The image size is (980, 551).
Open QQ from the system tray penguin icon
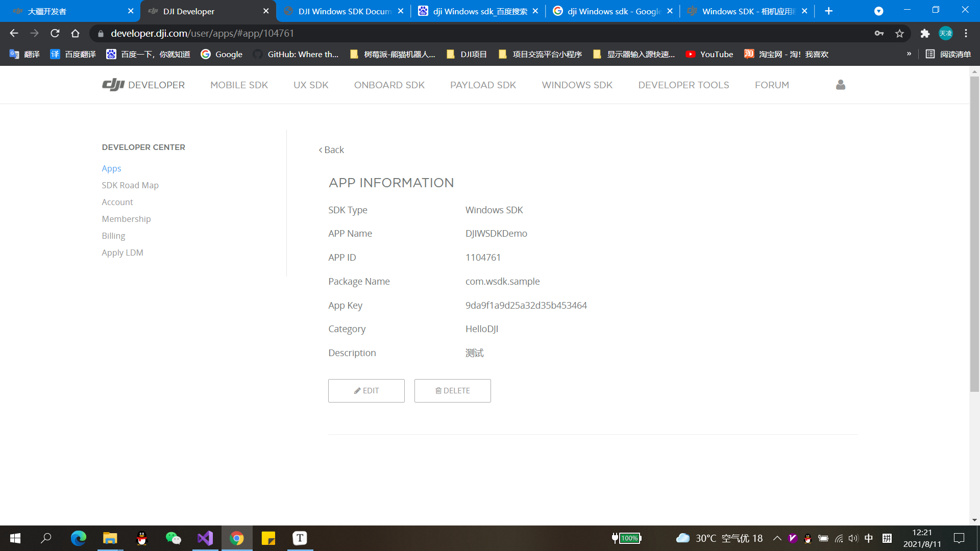tap(807, 539)
